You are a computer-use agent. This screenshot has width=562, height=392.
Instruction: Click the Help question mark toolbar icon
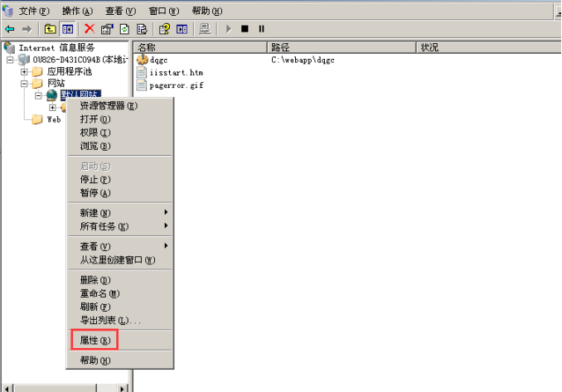164,29
